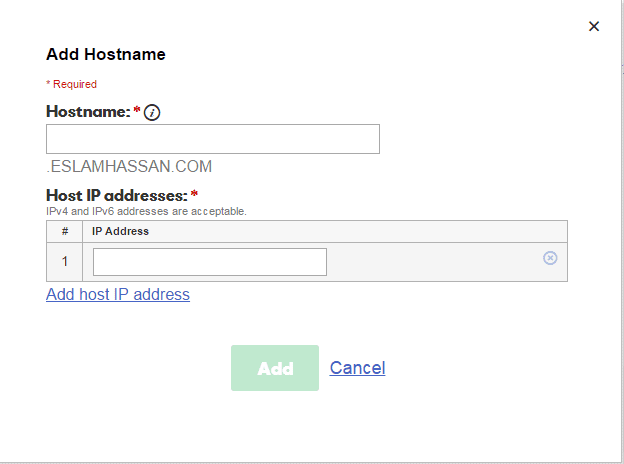Image resolution: width=624 pixels, height=464 pixels.
Task: Click the .ESLAMHASSAN.COM domain suffix text
Action: coord(129,167)
